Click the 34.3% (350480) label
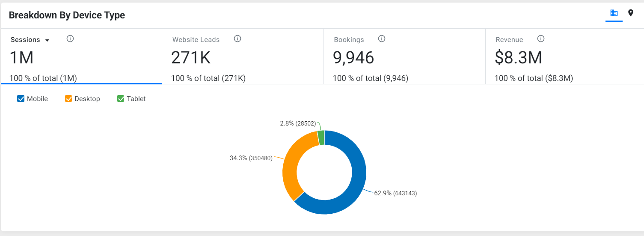 pyautogui.click(x=251, y=158)
